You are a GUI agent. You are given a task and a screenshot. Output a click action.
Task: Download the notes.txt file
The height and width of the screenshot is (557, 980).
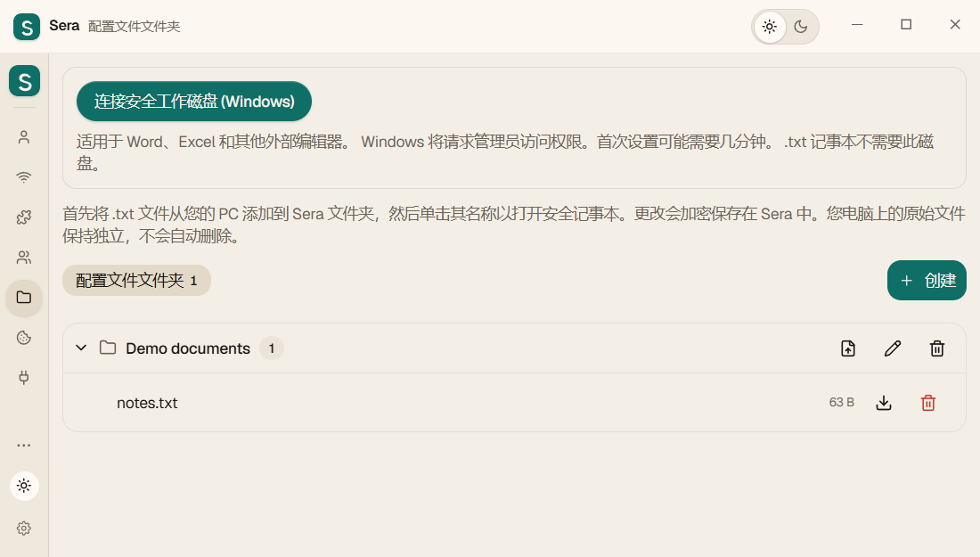884,403
